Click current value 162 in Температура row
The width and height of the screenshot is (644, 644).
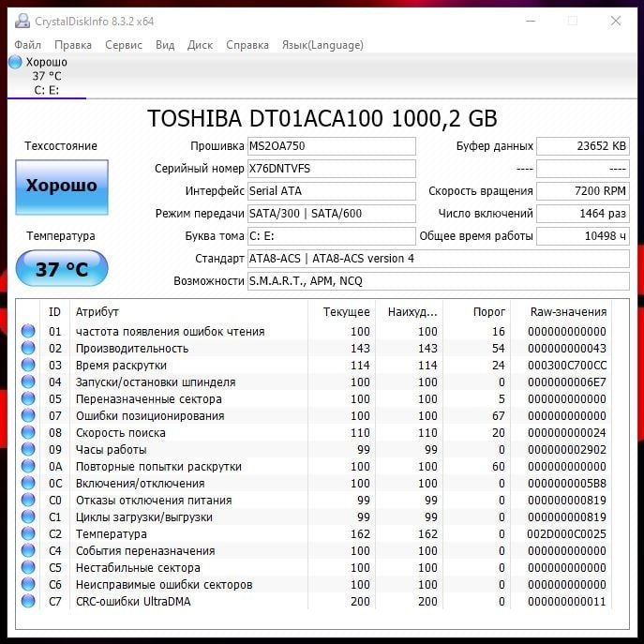coord(360,533)
